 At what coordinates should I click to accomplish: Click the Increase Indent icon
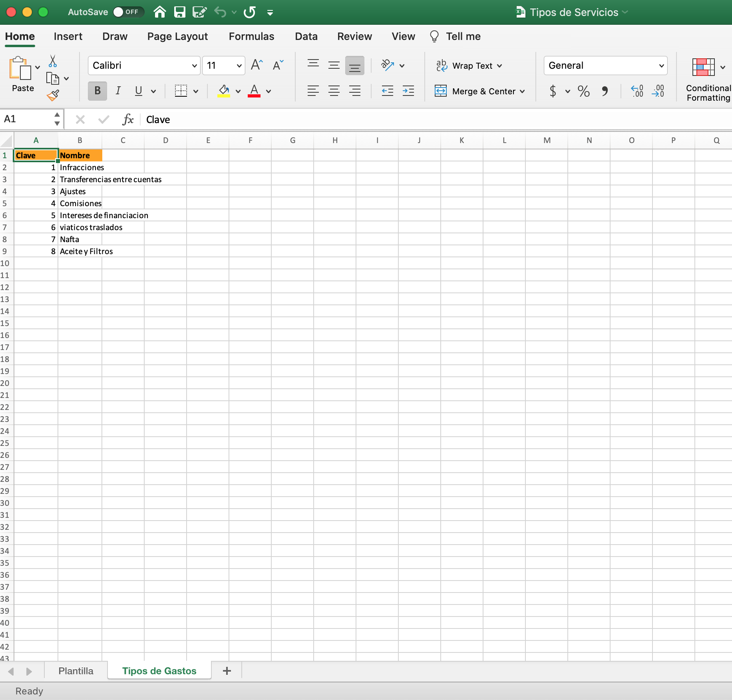pos(408,91)
